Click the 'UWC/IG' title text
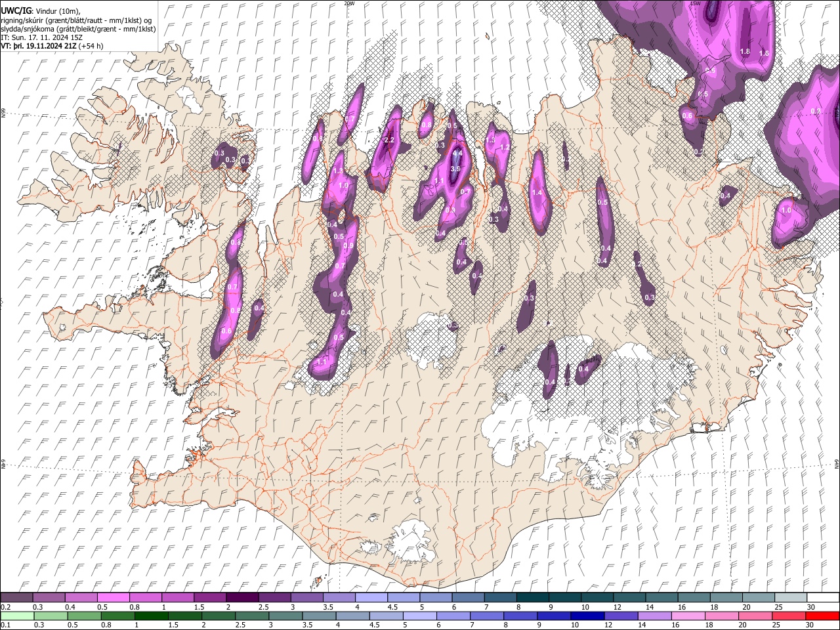This screenshot has height=630, width=840. point(15,10)
